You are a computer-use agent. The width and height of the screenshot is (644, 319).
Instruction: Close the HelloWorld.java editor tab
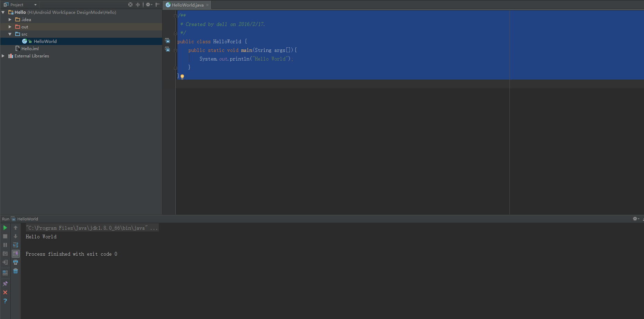207,5
